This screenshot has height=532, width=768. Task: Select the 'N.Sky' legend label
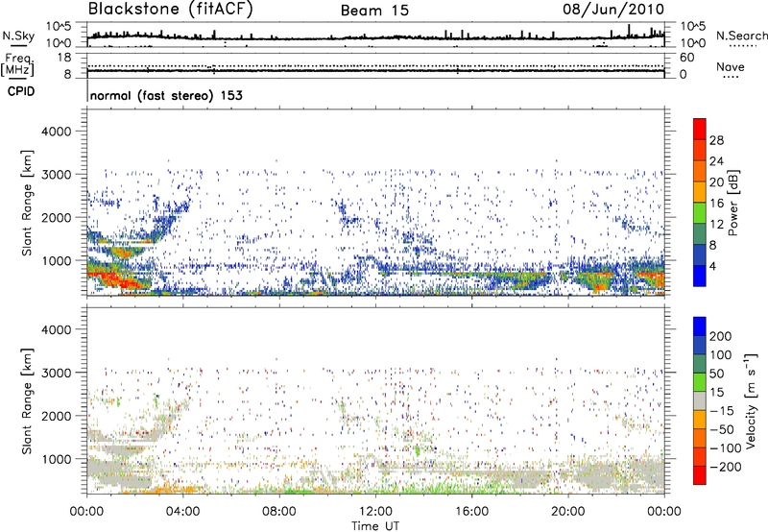(x=18, y=36)
